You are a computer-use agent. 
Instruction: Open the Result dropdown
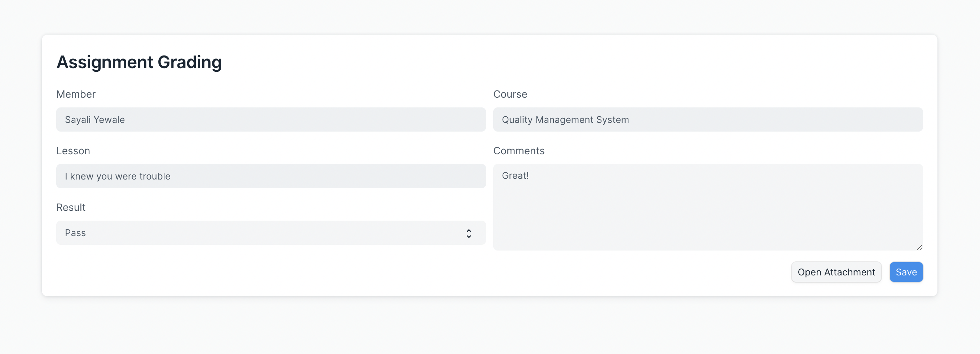click(271, 232)
